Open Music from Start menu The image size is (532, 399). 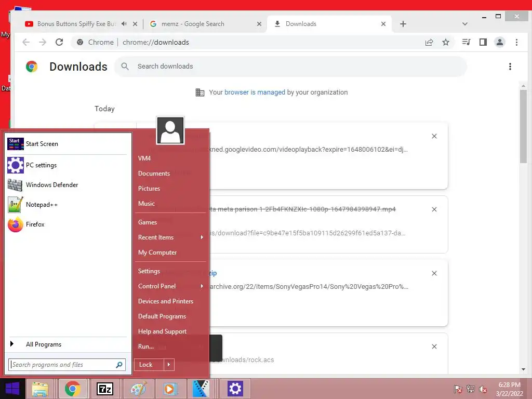click(147, 204)
